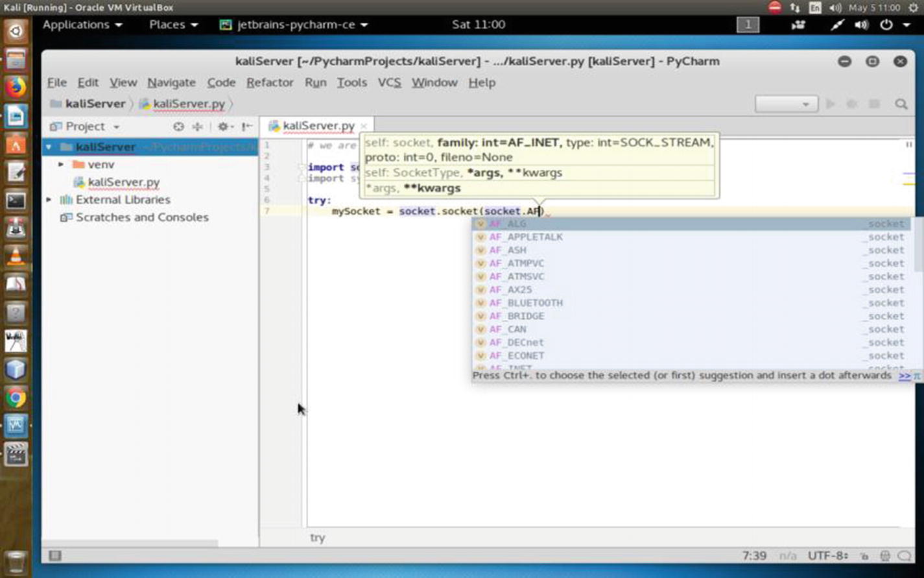Open Google Chrome from the launcher

(16, 398)
